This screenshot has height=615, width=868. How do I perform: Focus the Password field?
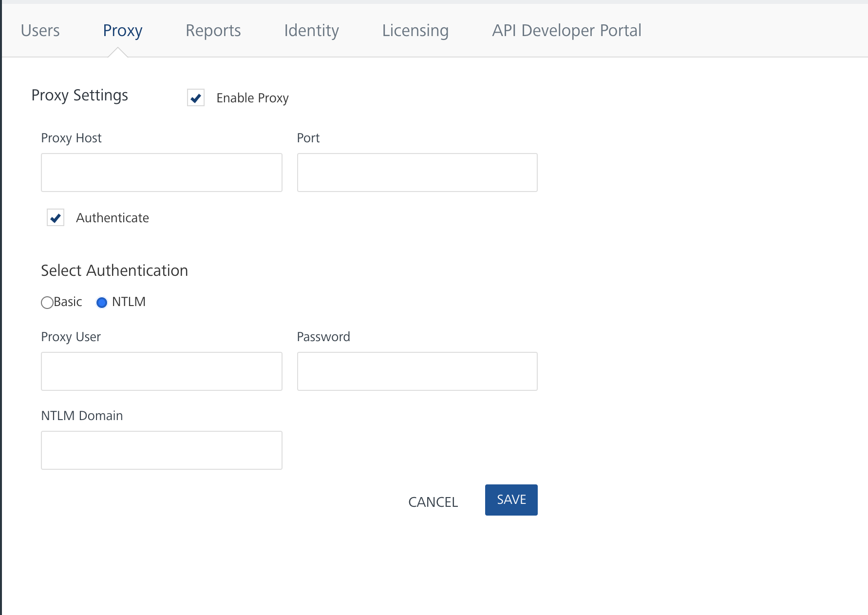417,371
